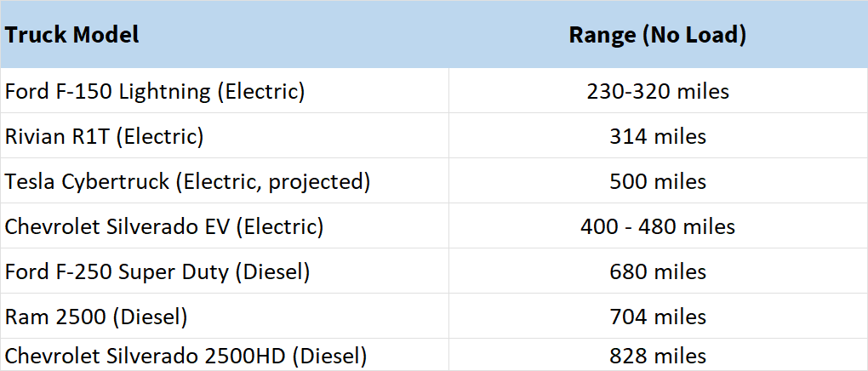Click the '680 miles' range cell
The image size is (868, 371).
click(x=658, y=271)
